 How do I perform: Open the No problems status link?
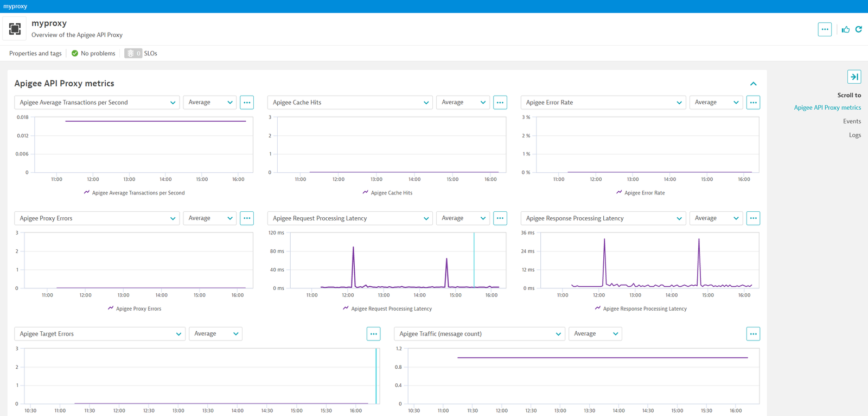98,53
